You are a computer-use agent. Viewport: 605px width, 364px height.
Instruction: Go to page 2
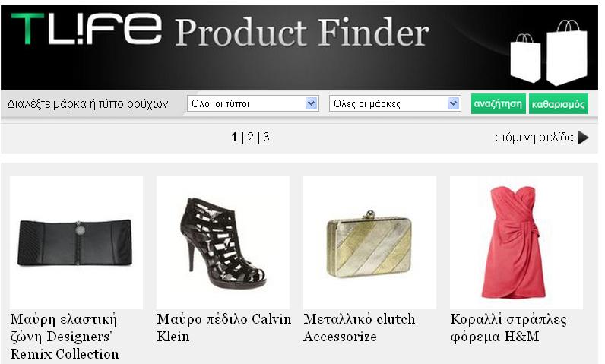pyautogui.click(x=251, y=138)
